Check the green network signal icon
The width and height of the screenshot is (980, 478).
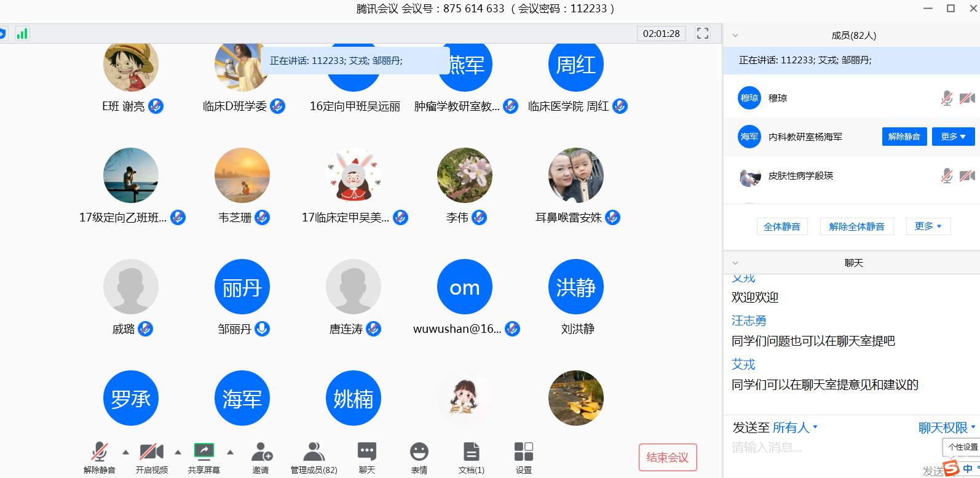pyautogui.click(x=22, y=33)
